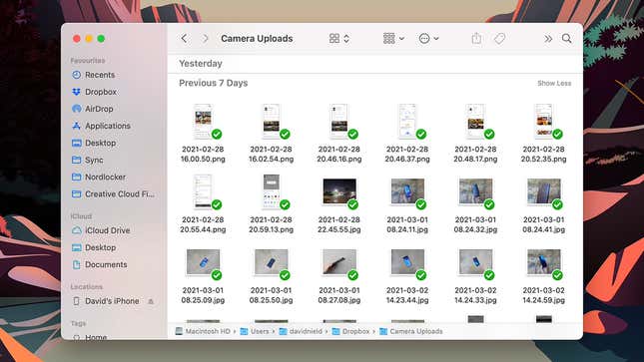
Task: Open Desktop under Favourites
Action: click(94, 143)
